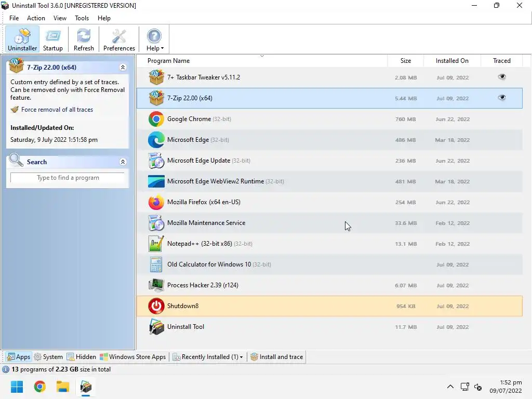Collapse the 7-Zip details panel
Viewport: 532px width, 399px height.
(123, 67)
